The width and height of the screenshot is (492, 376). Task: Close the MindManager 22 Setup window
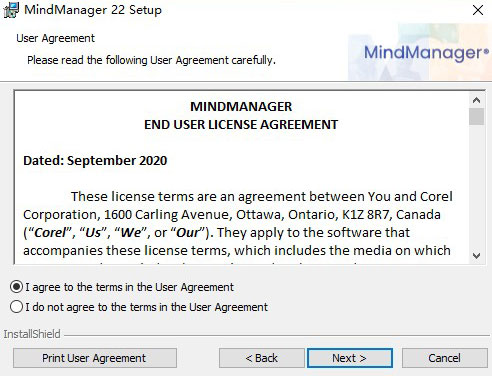pyautogui.click(x=478, y=10)
